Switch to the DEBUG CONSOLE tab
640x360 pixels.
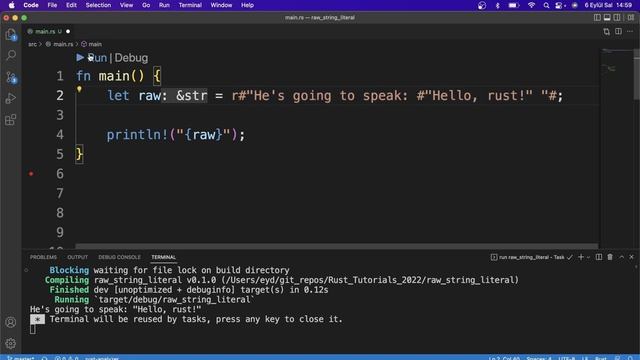119,257
